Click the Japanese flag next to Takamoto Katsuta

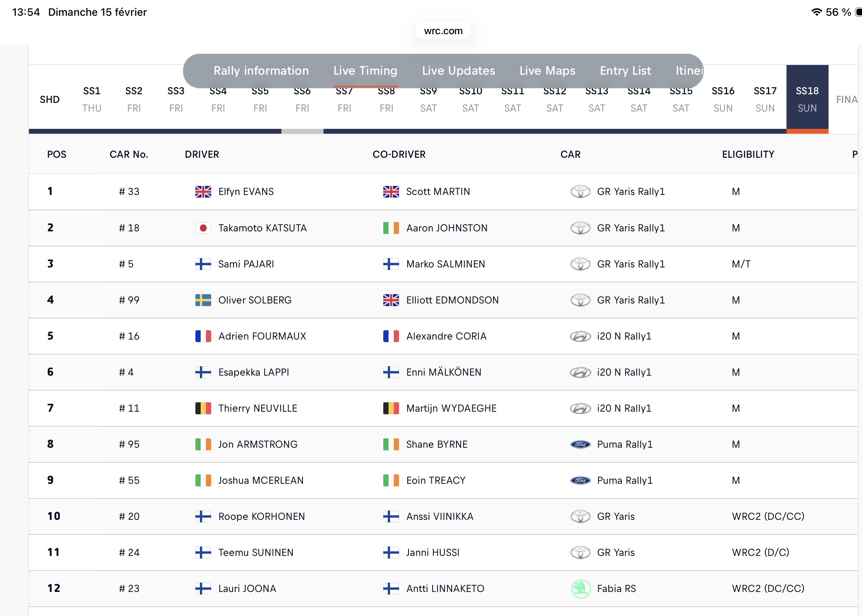(x=203, y=228)
